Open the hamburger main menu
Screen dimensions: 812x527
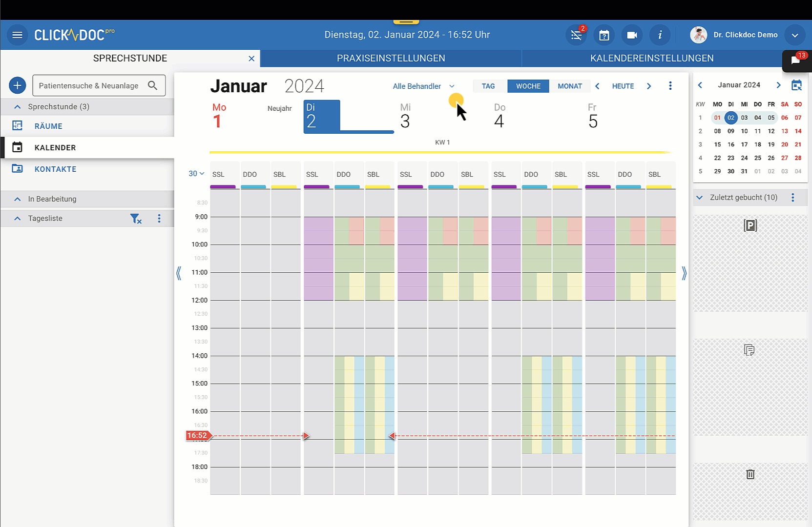tap(18, 35)
